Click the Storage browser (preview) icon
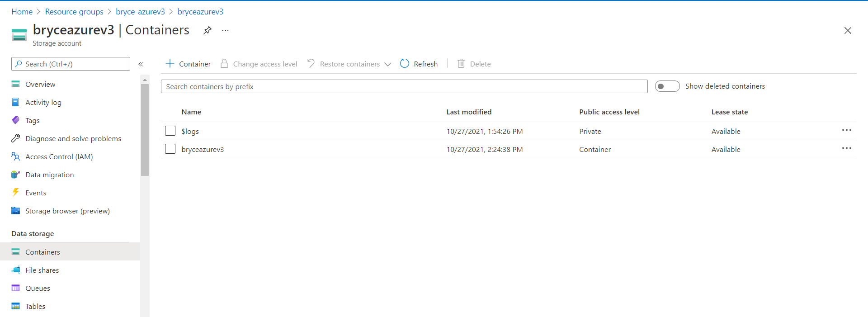Screen dimensions: 868x317 (16, 211)
